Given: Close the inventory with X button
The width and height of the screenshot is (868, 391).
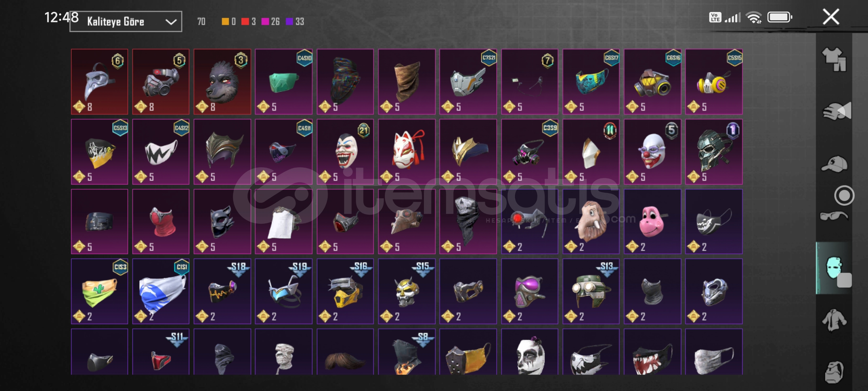Looking at the screenshot, I should [831, 17].
